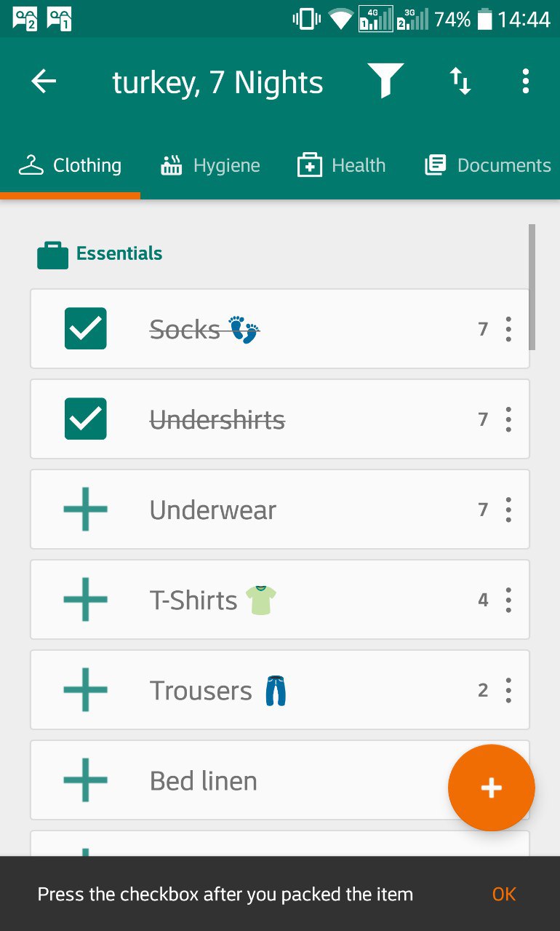The image size is (560, 931).
Task: Switch to the Health tab
Action: (x=342, y=166)
